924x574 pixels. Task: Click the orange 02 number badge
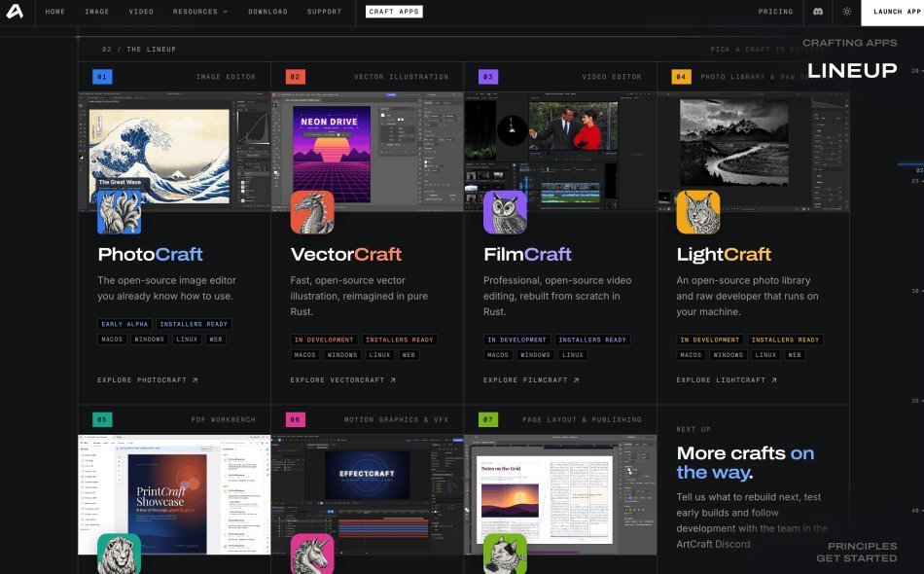point(296,77)
